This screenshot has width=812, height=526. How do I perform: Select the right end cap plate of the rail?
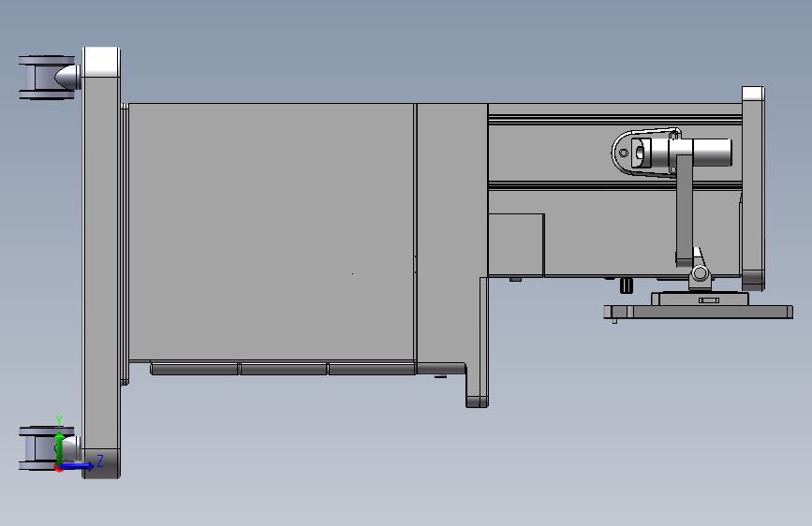pos(754,188)
